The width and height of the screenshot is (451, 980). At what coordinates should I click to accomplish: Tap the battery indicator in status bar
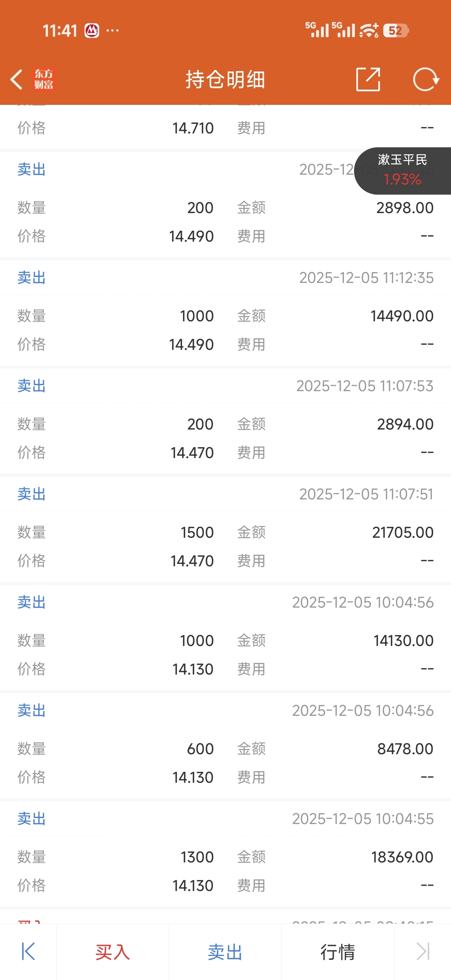395,30
